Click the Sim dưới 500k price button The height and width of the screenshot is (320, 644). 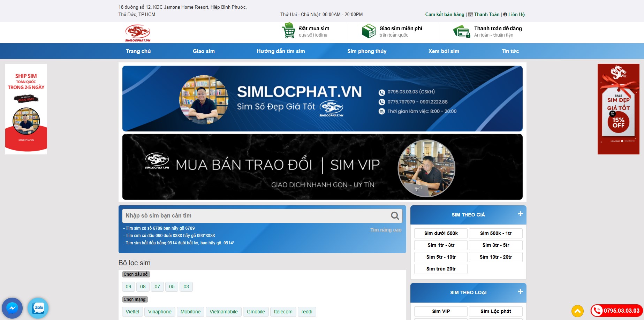tap(440, 233)
